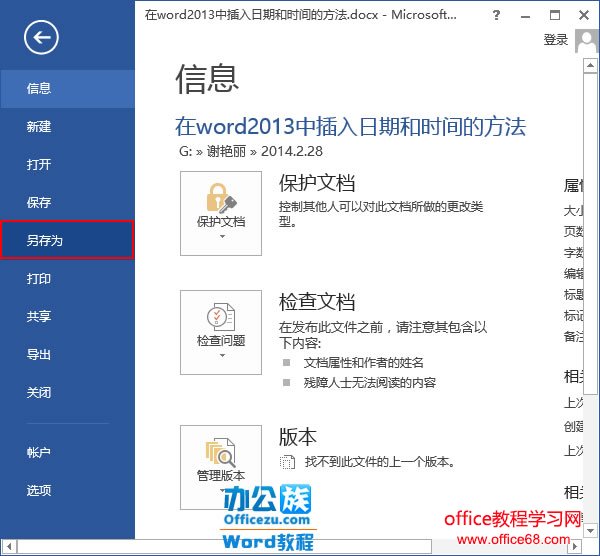This screenshot has height=556, width=600.
Task: Click the 找不到此文件的上一个版本 text
Action: click(380, 462)
